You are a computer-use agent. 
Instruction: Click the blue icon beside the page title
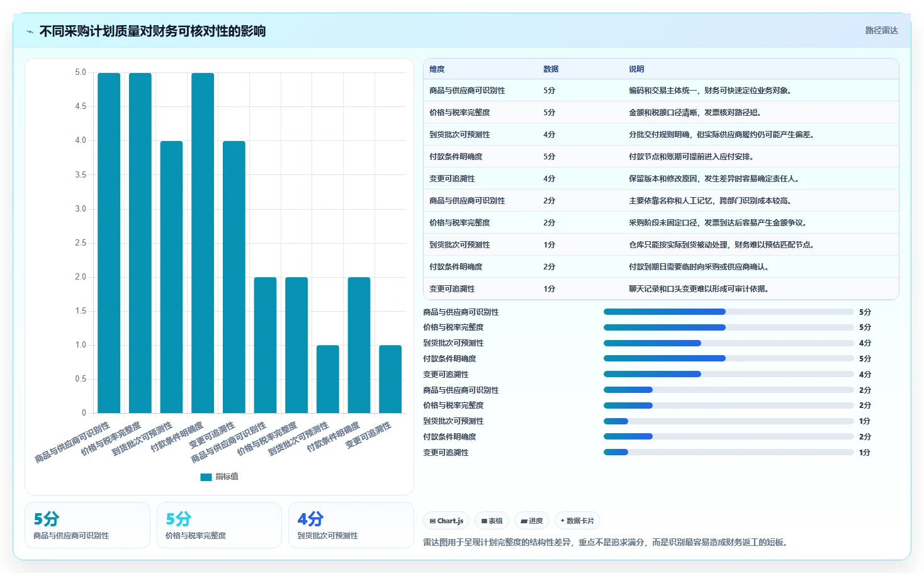[x=30, y=31]
